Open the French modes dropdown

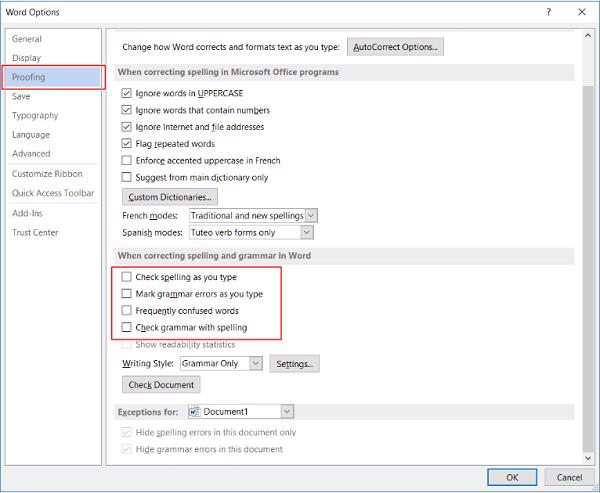pyautogui.click(x=311, y=215)
